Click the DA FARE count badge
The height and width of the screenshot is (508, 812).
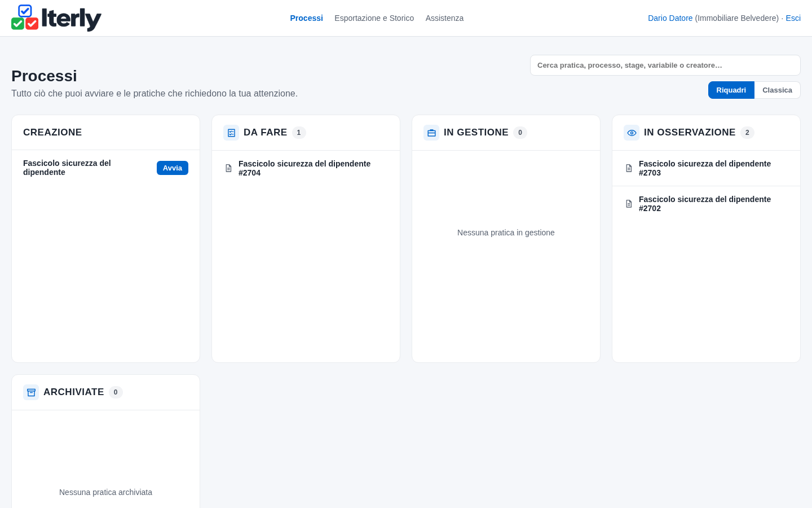point(299,133)
